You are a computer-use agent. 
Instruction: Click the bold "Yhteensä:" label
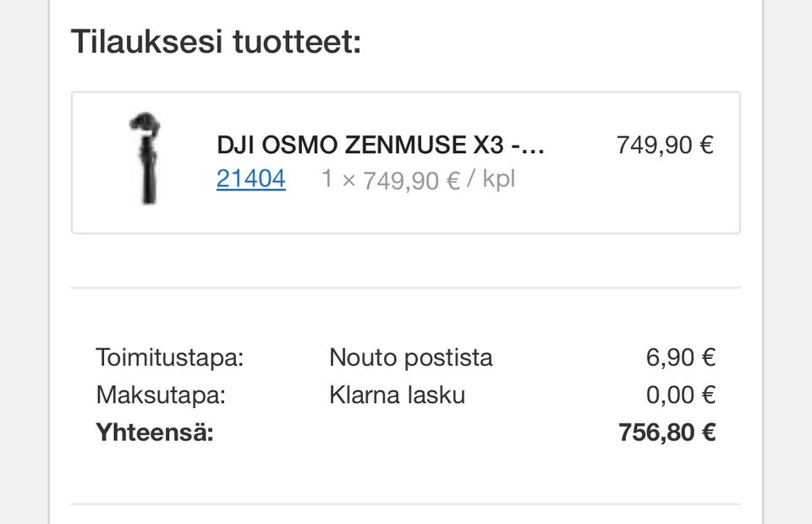[x=155, y=433]
